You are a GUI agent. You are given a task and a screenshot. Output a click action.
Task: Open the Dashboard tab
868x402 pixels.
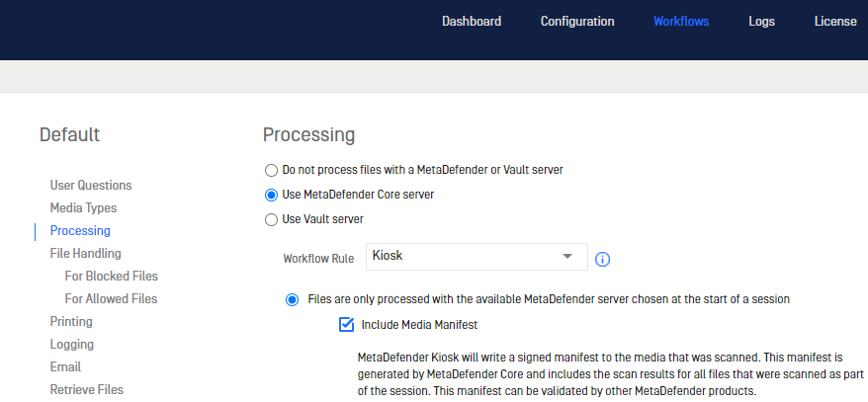472,22
